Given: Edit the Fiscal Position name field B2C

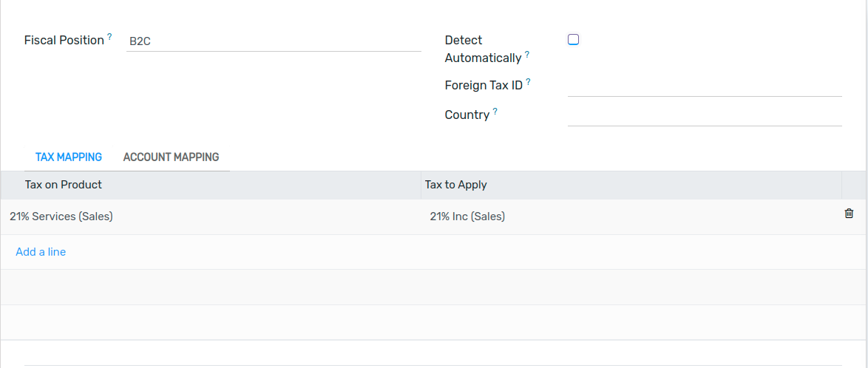Looking at the screenshot, I should tap(274, 41).
